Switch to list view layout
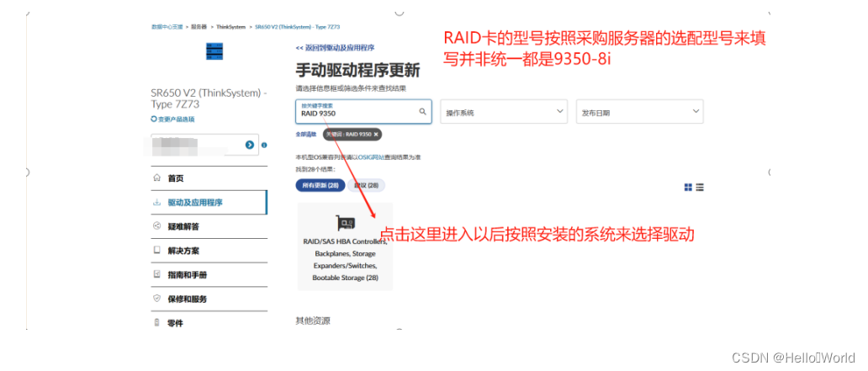 (x=700, y=187)
